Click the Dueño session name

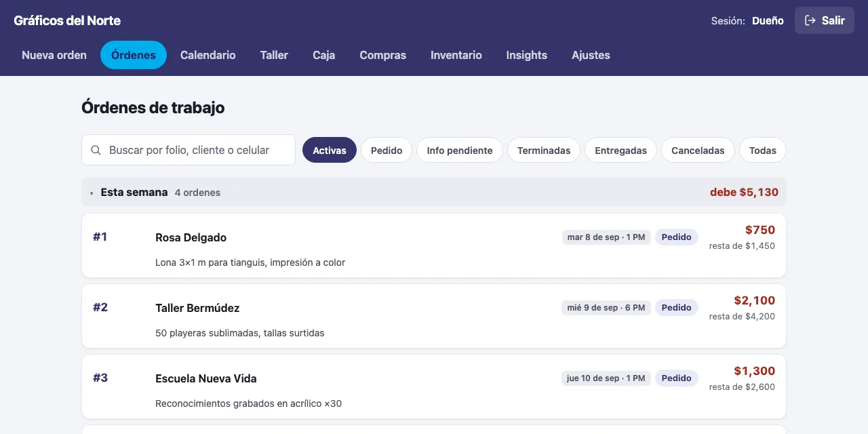(x=768, y=21)
